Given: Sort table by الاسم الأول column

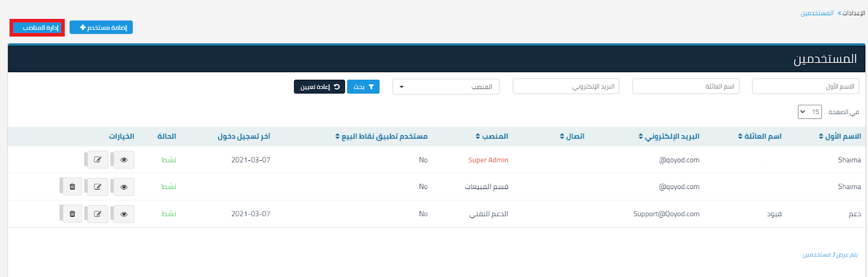Looking at the screenshot, I should 840,136.
